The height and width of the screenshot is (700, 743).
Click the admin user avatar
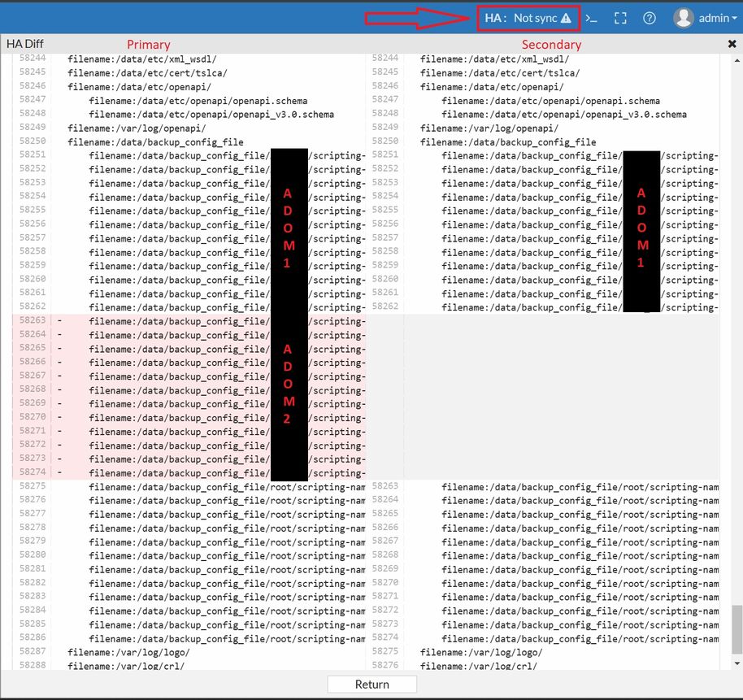click(684, 18)
